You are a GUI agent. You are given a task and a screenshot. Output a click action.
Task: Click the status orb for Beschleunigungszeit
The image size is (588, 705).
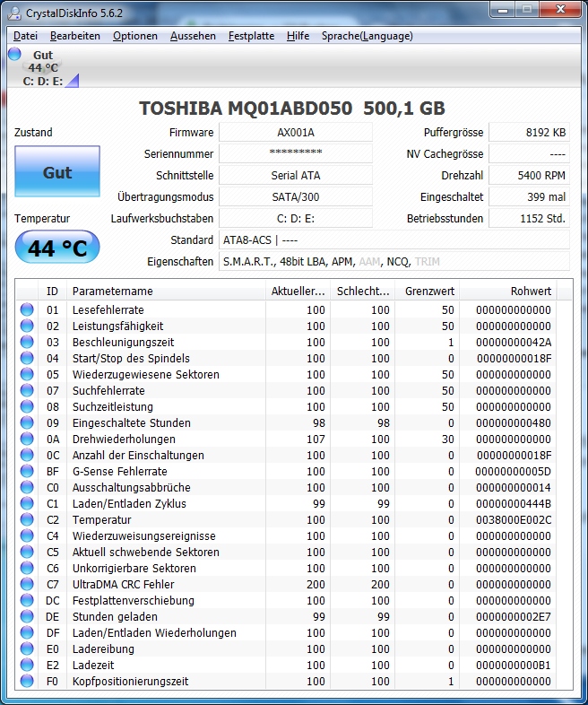pos(27,342)
